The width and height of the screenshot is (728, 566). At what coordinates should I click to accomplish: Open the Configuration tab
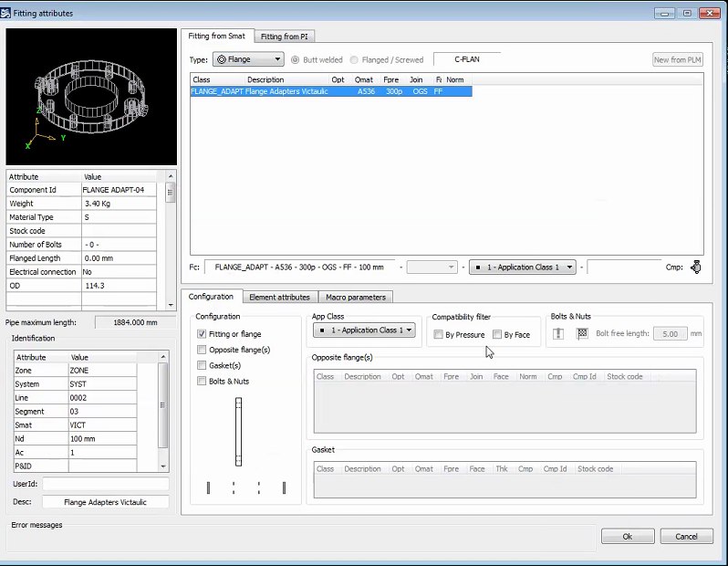click(x=211, y=297)
